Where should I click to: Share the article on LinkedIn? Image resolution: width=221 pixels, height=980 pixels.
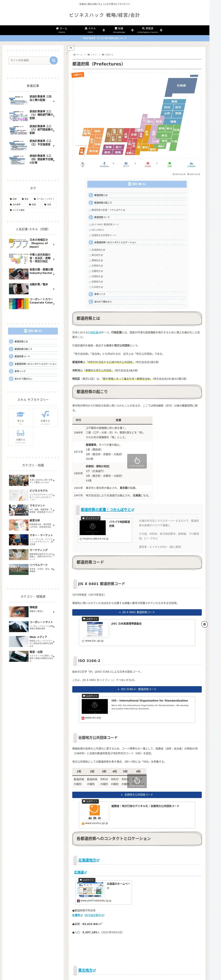click(191, 164)
